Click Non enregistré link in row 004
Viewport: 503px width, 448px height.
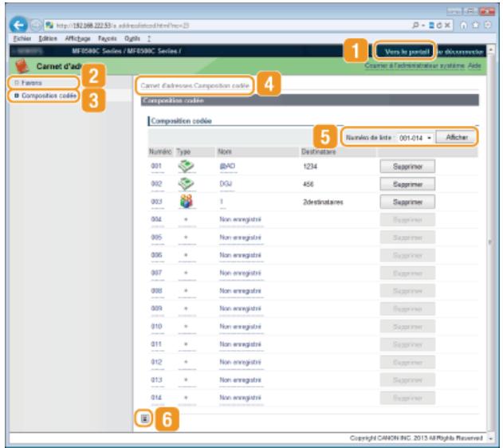pyautogui.click(x=240, y=219)
